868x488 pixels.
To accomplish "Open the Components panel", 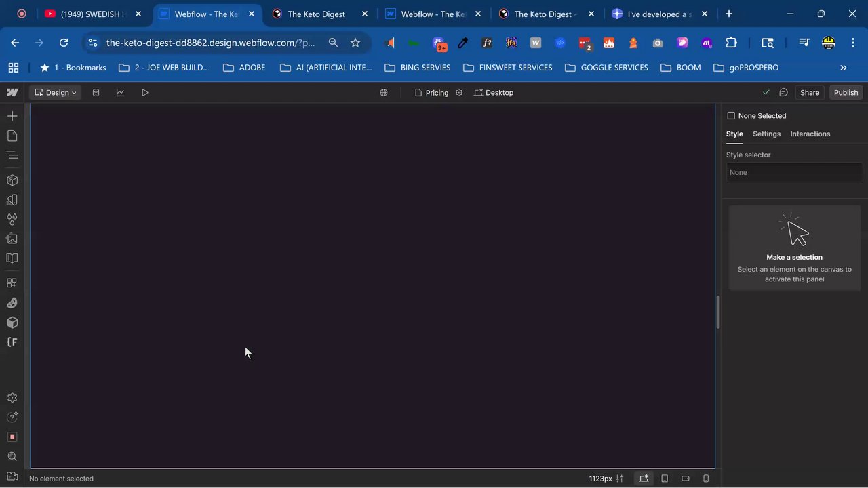I will pyautogui.click(x=12, y=180).
